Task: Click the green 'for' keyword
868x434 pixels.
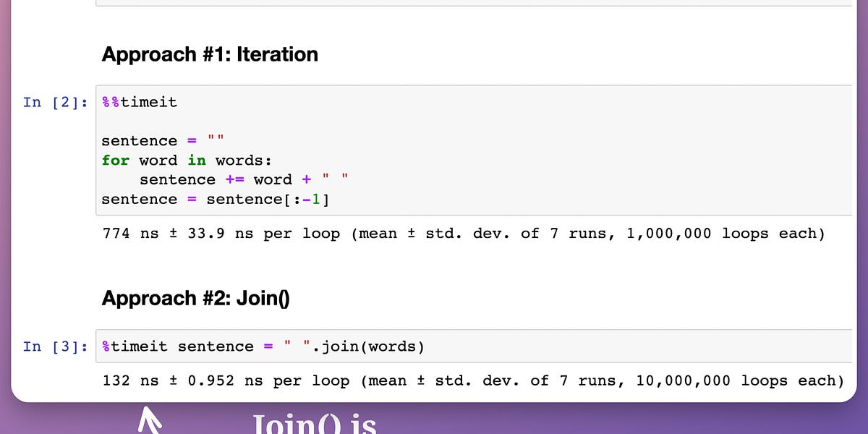Action: pos(116,161)
